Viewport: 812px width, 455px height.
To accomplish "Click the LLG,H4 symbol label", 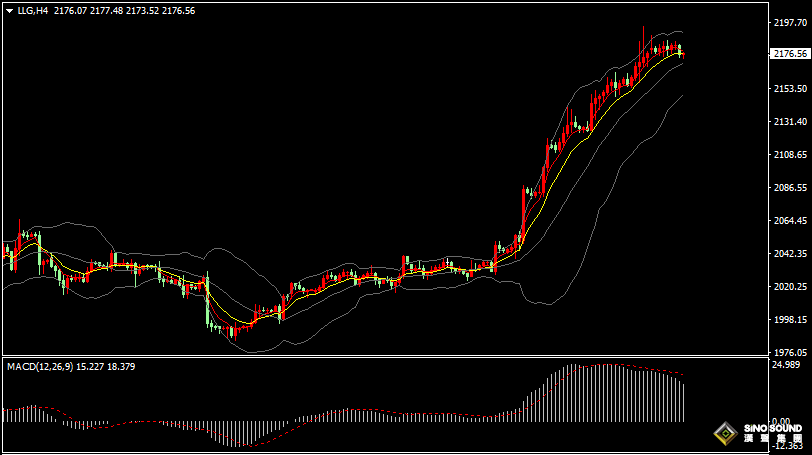I will coord(33,10).
